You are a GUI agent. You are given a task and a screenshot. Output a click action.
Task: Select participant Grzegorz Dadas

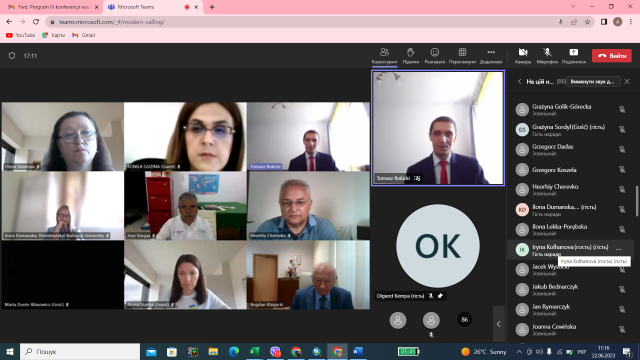[x=571, y=149]
